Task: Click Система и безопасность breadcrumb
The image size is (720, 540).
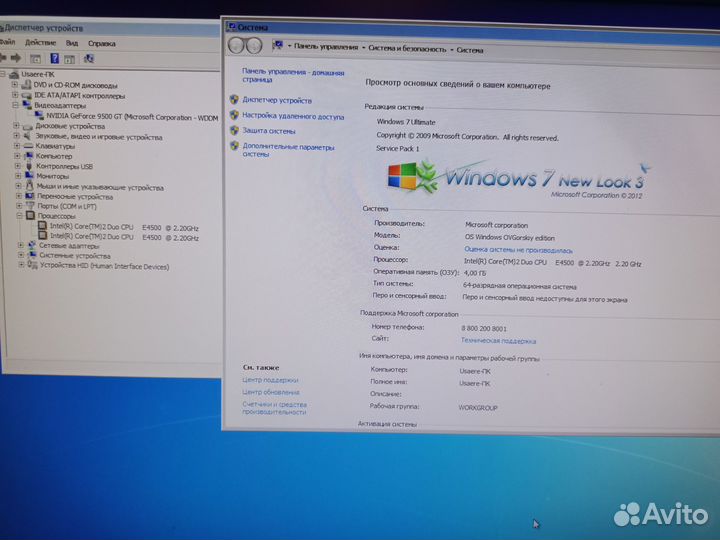Action: click(x=407, y=49)
